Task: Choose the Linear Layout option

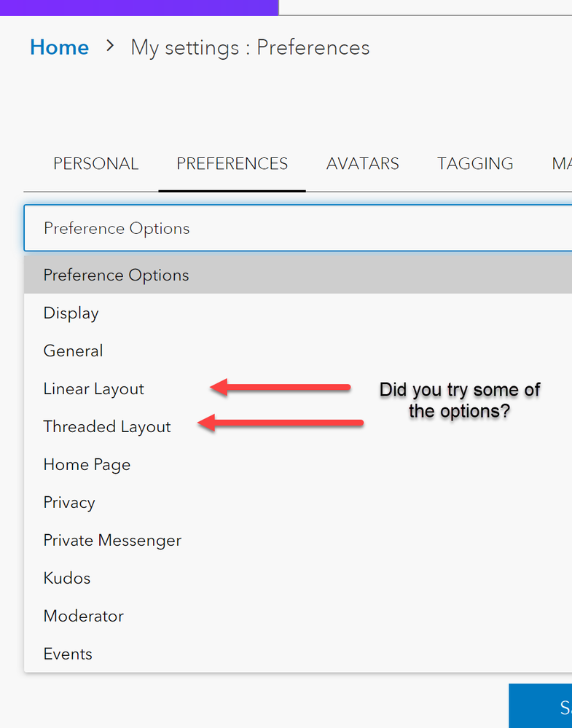Action: [x=94, y=389]
